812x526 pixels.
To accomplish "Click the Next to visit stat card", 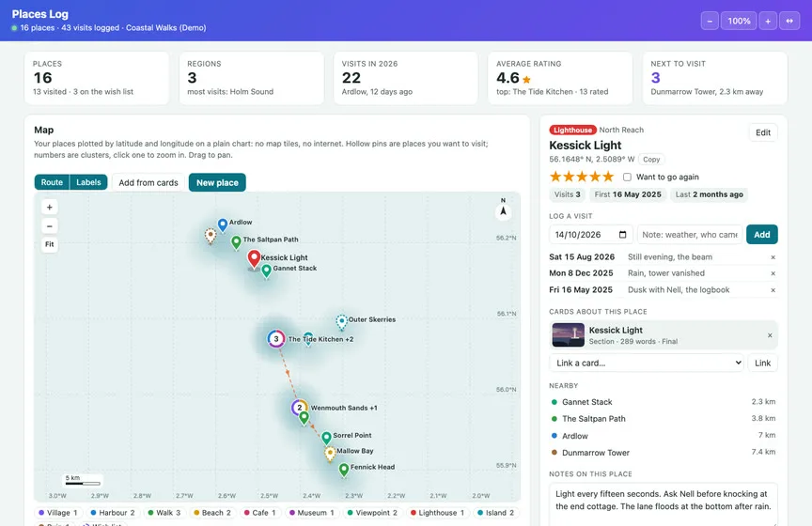I will (x=714, y=78).
